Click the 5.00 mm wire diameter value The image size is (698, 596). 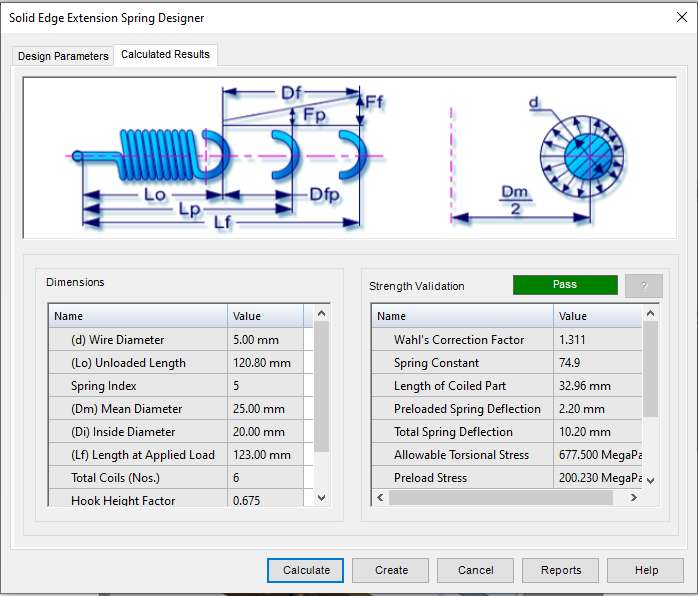pyautogui.click(x=256, y=340)
